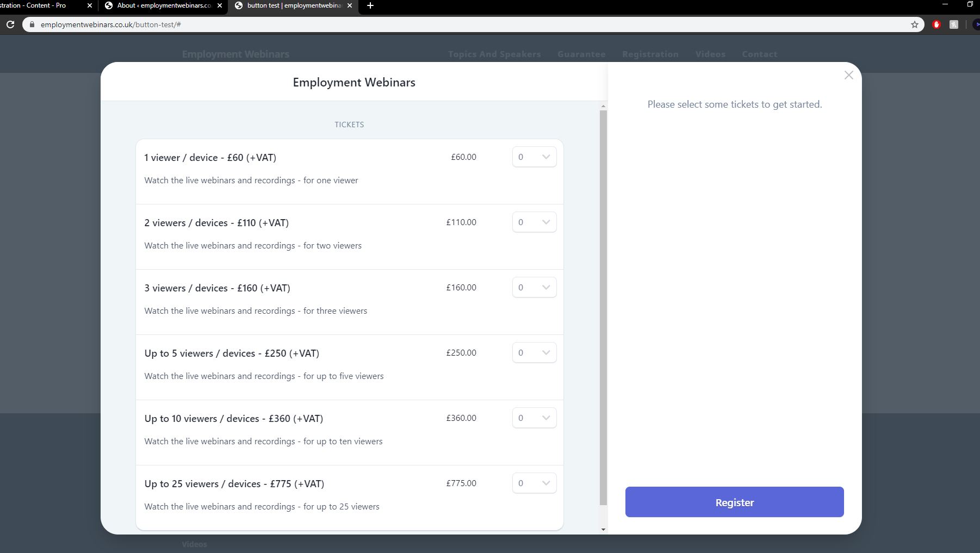Click the £110.00 price

tap(461, 222)
